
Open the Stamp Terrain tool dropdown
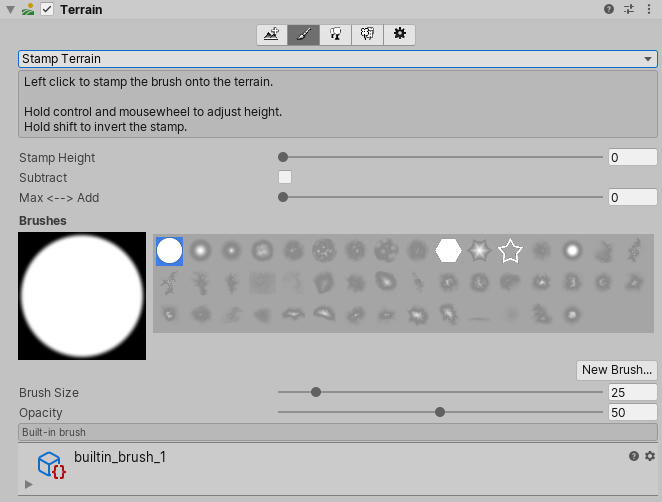click(337, 59)
